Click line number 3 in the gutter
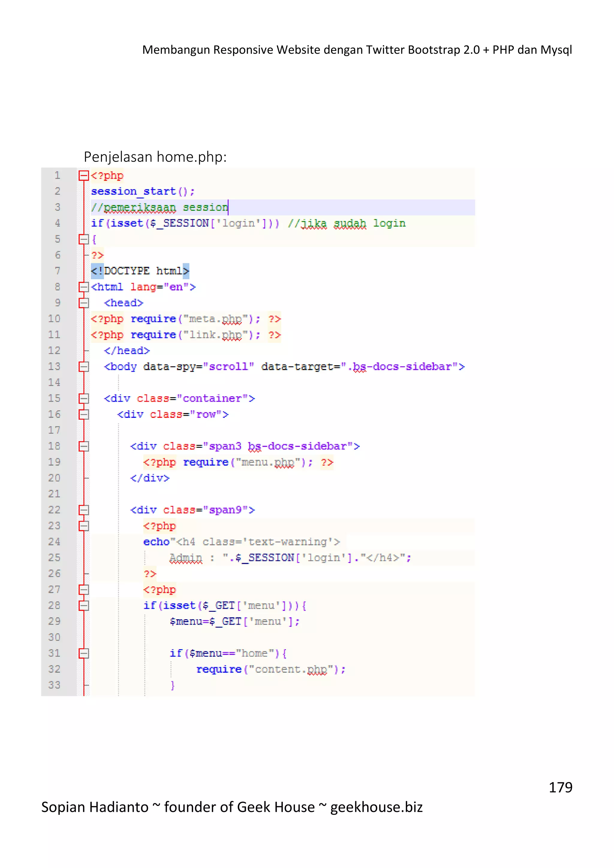The width and height of the screenshot is (614, 868). pyautogui.click(x=58, y=207)
